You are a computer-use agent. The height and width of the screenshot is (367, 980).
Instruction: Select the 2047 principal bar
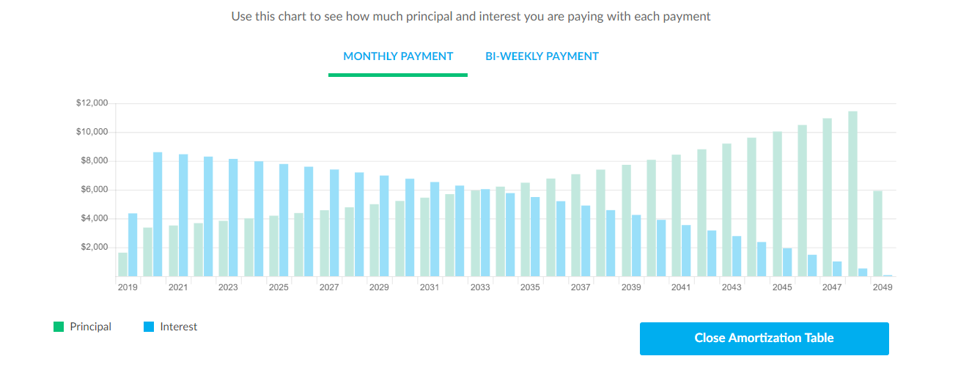pos(828,197)
